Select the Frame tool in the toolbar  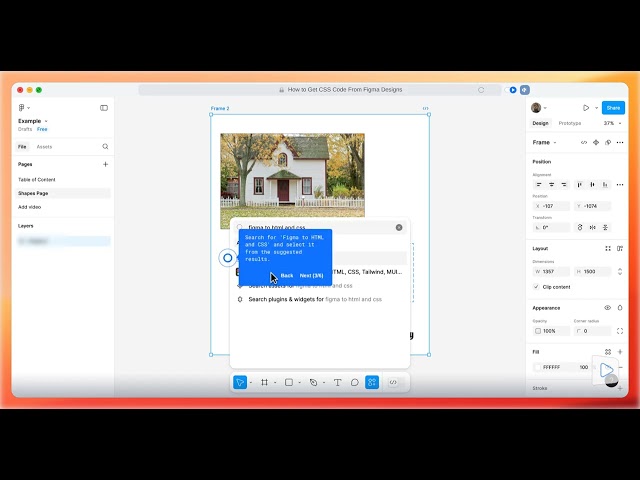coord(264,382)
